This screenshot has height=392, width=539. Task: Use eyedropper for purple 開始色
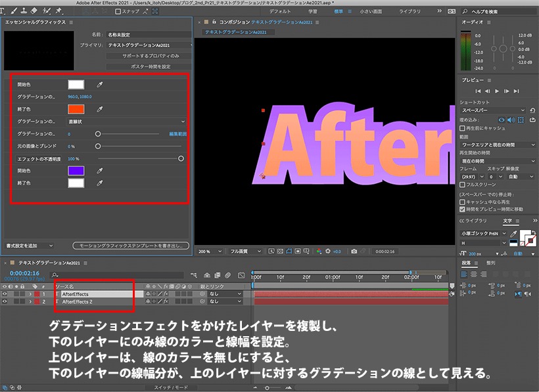point(100,171)
